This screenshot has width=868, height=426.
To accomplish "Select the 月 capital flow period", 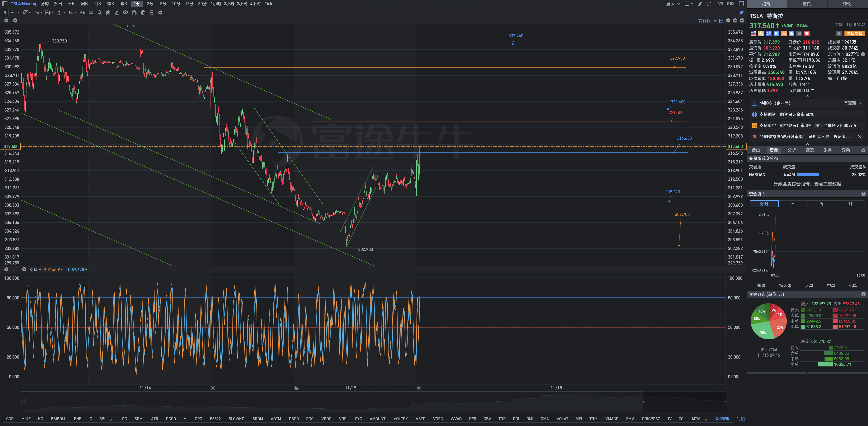I will click(850, 203).
